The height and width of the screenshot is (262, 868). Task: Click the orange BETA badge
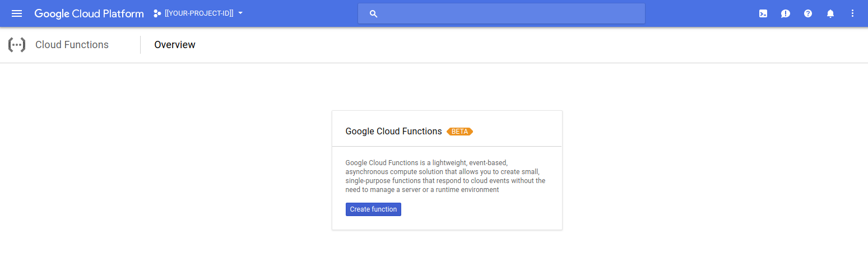coord(459,132)
